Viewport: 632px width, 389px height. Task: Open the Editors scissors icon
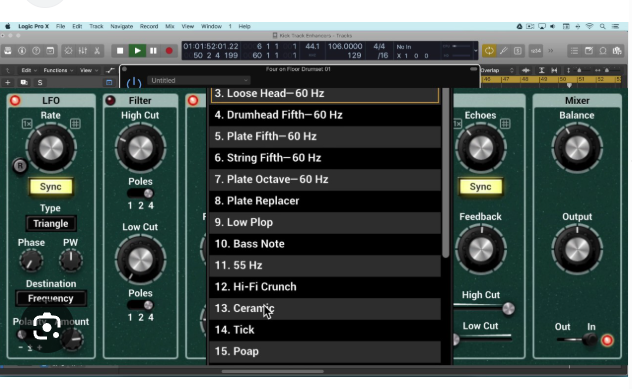[x=97, y=51]
